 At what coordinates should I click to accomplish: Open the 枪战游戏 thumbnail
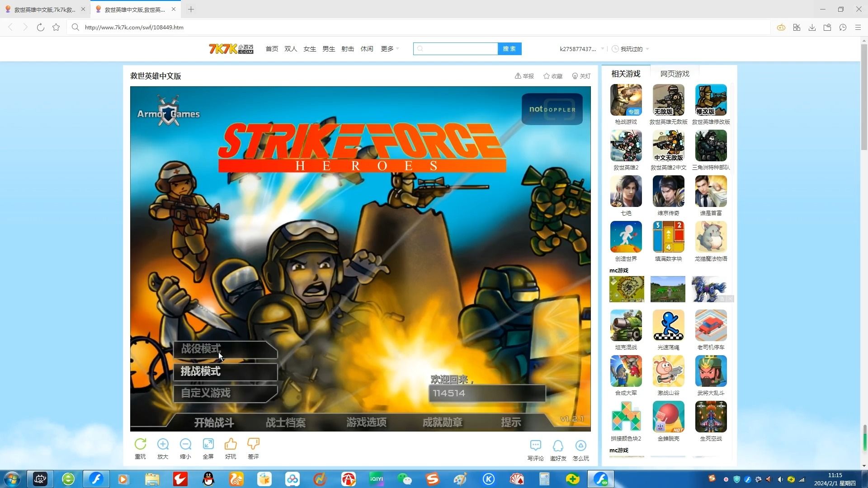tap(626, 100)
